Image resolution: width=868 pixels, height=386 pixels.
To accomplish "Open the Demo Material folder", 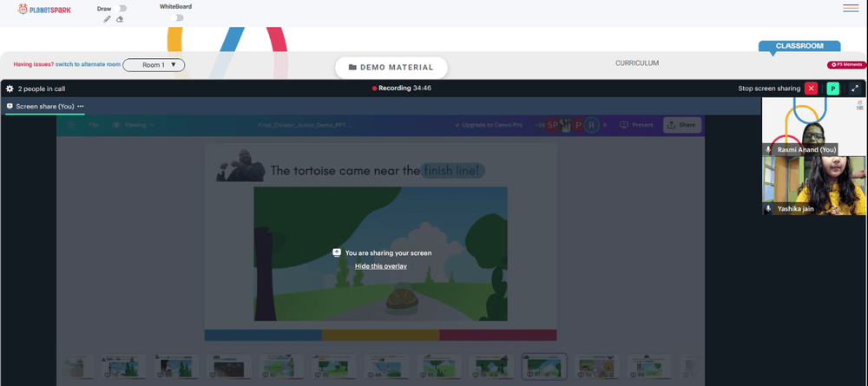I will pyautogui.click(x=391, y=68).
